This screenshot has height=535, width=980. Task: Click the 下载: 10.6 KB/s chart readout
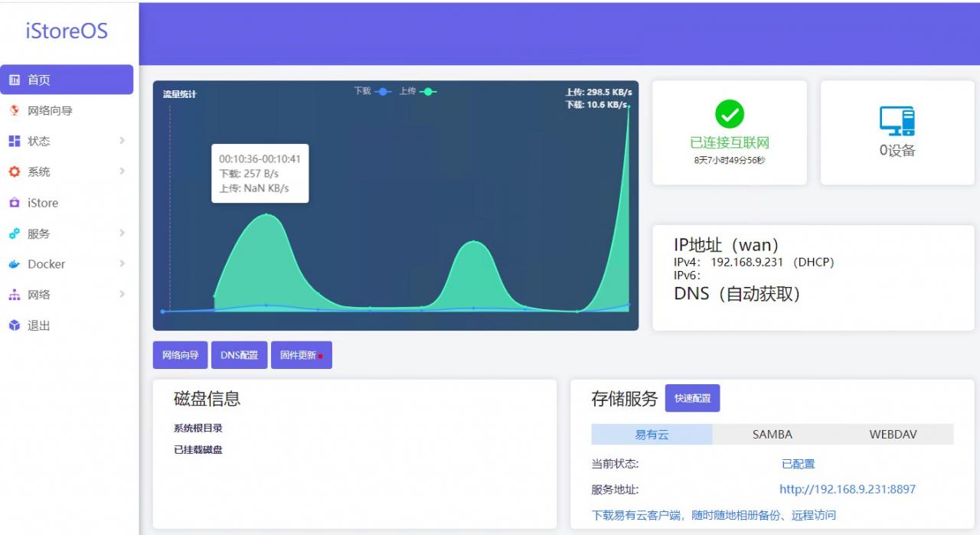coord(596,105)
